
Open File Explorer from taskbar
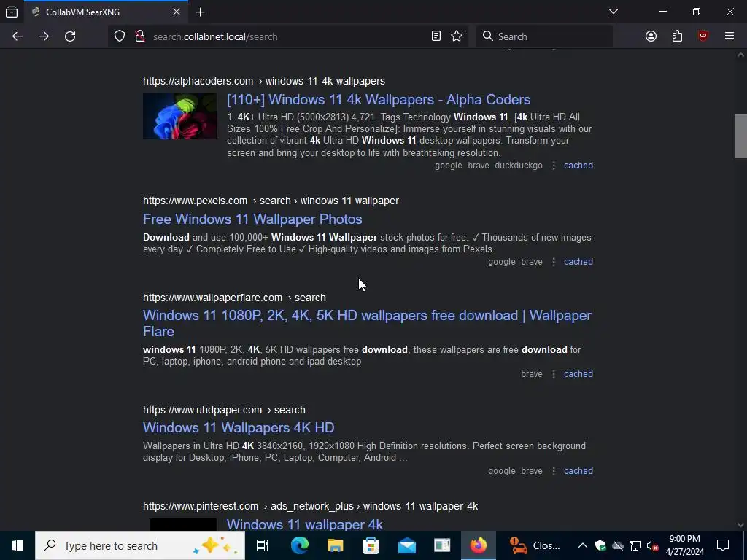[x=336, y=545]
